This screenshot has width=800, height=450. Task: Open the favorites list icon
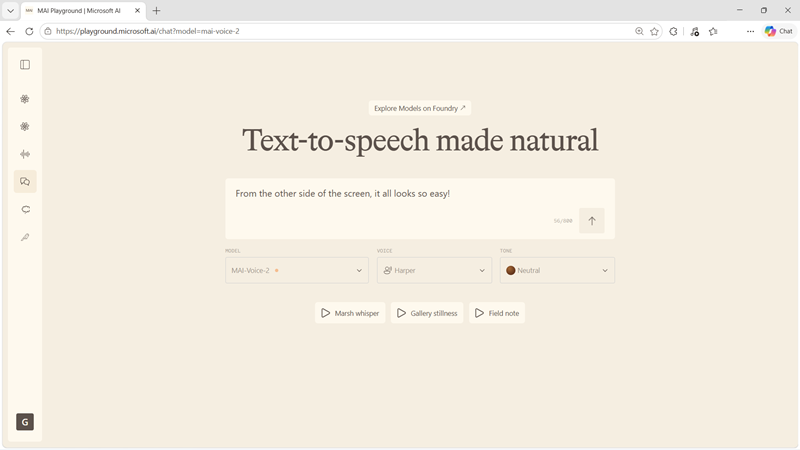[713, 31]
